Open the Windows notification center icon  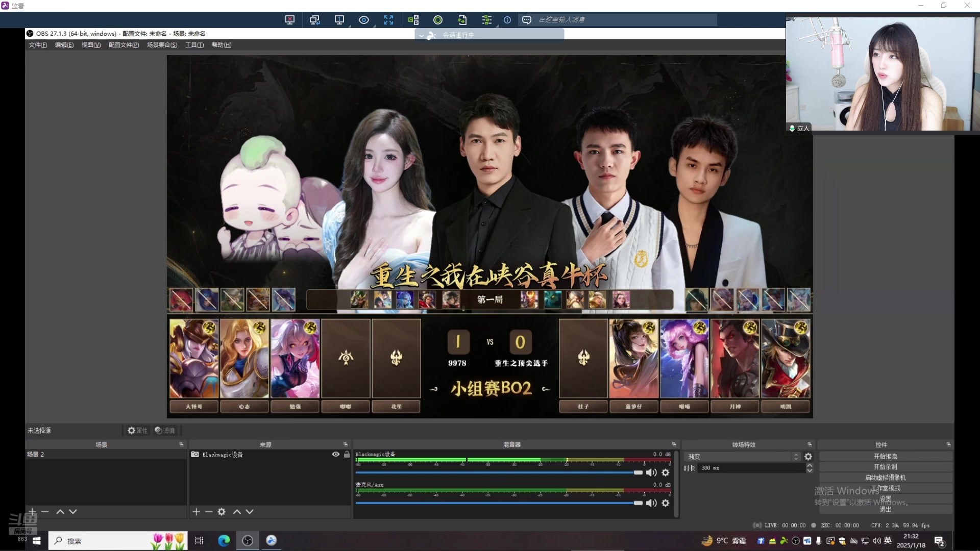(x=940, y=541)
